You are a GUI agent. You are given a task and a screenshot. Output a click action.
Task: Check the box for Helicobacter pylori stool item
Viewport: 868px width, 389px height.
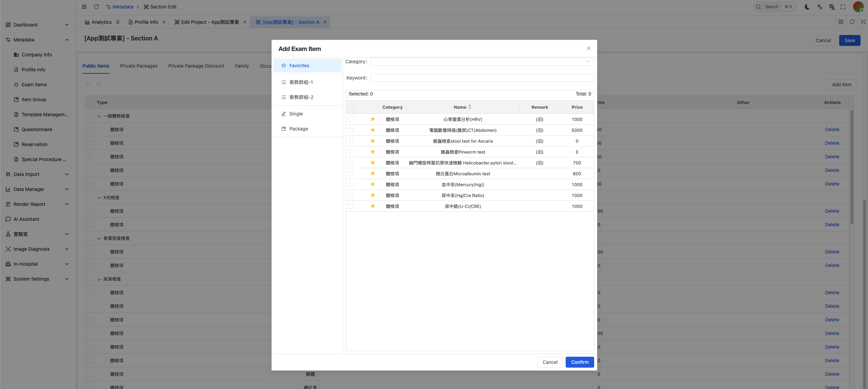tap(351, 163)
